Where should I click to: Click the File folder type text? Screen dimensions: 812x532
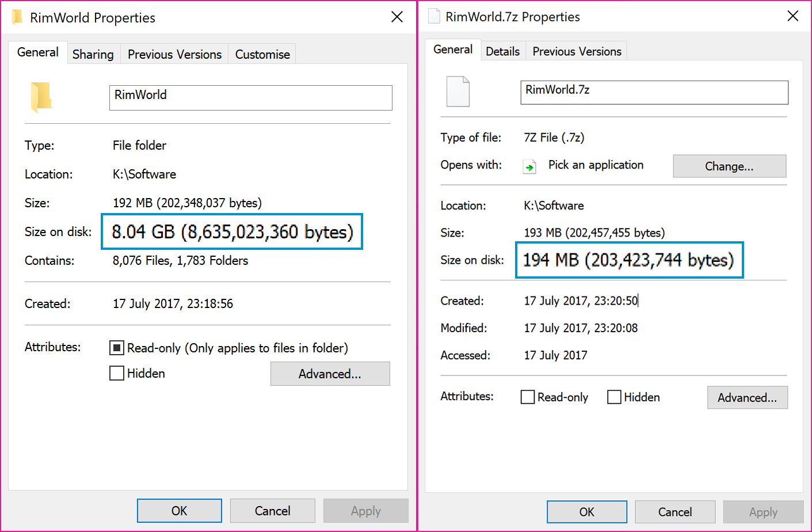click(x=139, y=145)
